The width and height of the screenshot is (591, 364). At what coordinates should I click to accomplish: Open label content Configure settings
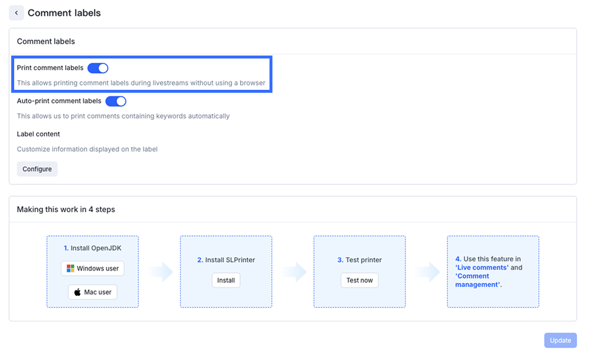tap(37, 169)
